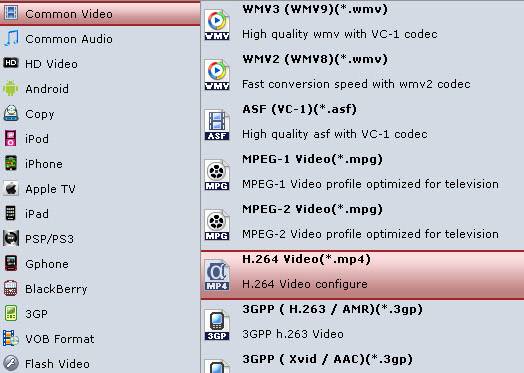Click the MPEG-2 MPG reel icon
The image size is (524, 373).
[217, 225]
